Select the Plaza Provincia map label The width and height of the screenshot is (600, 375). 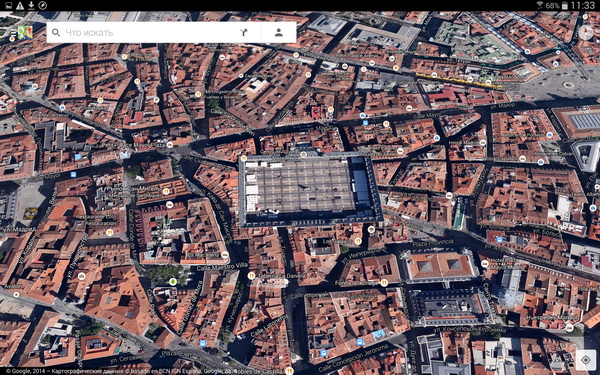point(432,242)
